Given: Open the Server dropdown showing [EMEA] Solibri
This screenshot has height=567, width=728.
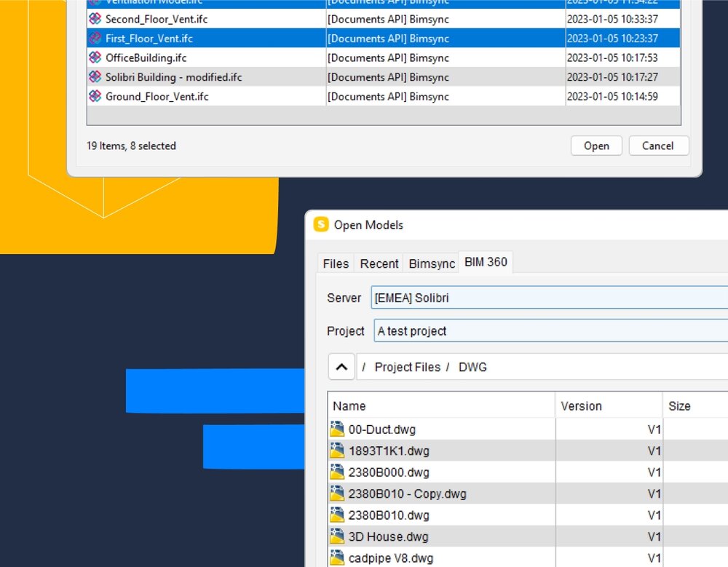Looking at the screenshot, I should point(549,298).
